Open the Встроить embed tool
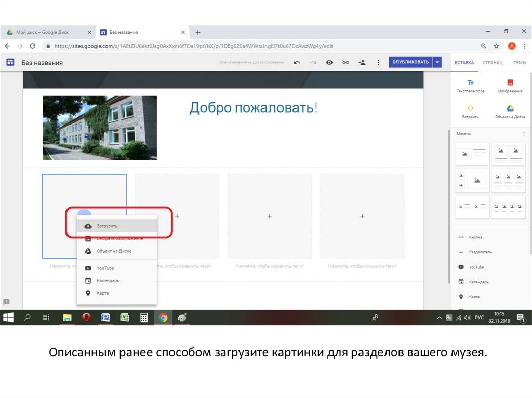 [470, 112]
